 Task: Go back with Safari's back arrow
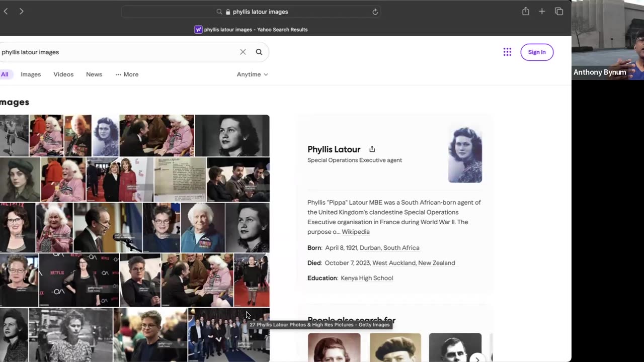(6, 12)
